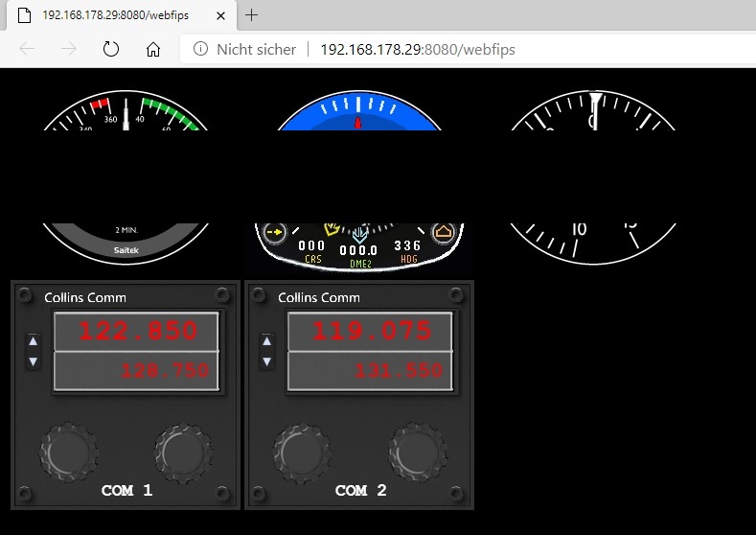Click the DME2 000.0 readout
This screenshot has width=756, height=535.
pos(358,256)
